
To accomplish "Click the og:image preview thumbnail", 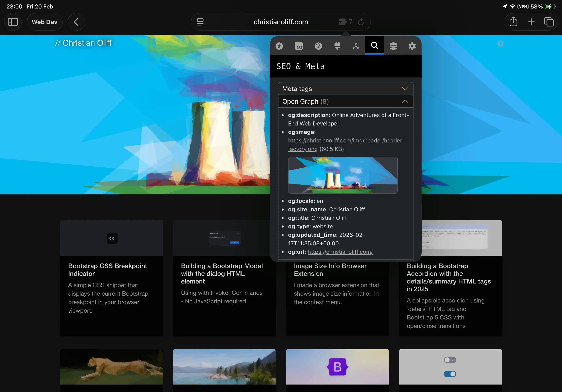I will click(x=343, y=175).
